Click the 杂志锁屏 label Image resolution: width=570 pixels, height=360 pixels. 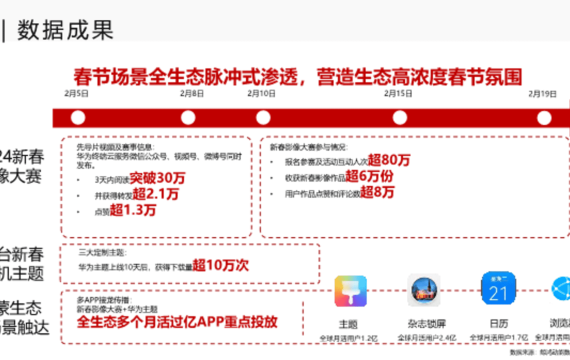click(x=426, y=324)
